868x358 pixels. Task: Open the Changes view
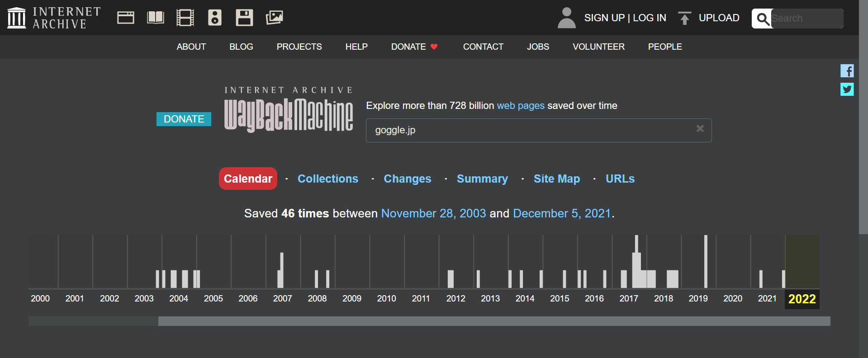407,179
